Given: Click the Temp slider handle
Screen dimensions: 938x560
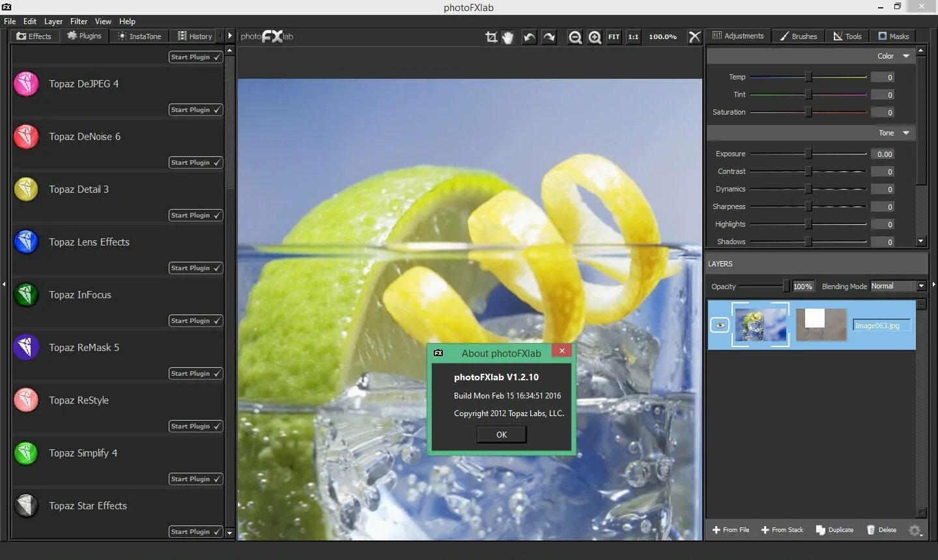Looking at the screenshot, I should click(x=808, y=77).
